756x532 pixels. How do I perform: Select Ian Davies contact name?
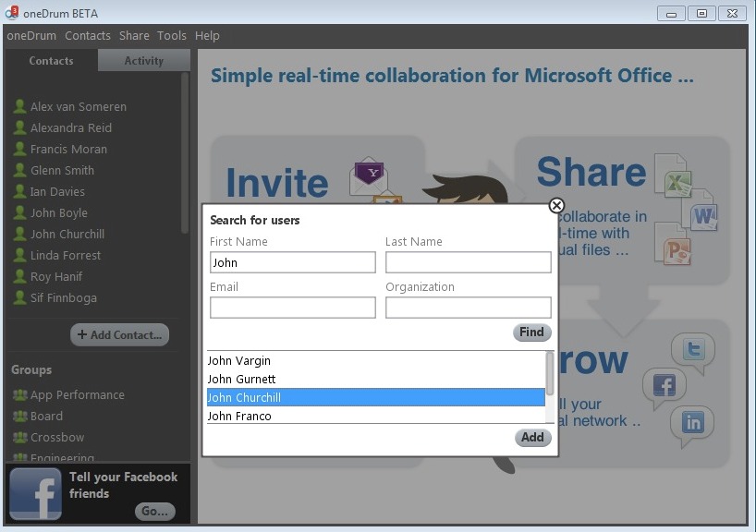(x=57, y=191)
